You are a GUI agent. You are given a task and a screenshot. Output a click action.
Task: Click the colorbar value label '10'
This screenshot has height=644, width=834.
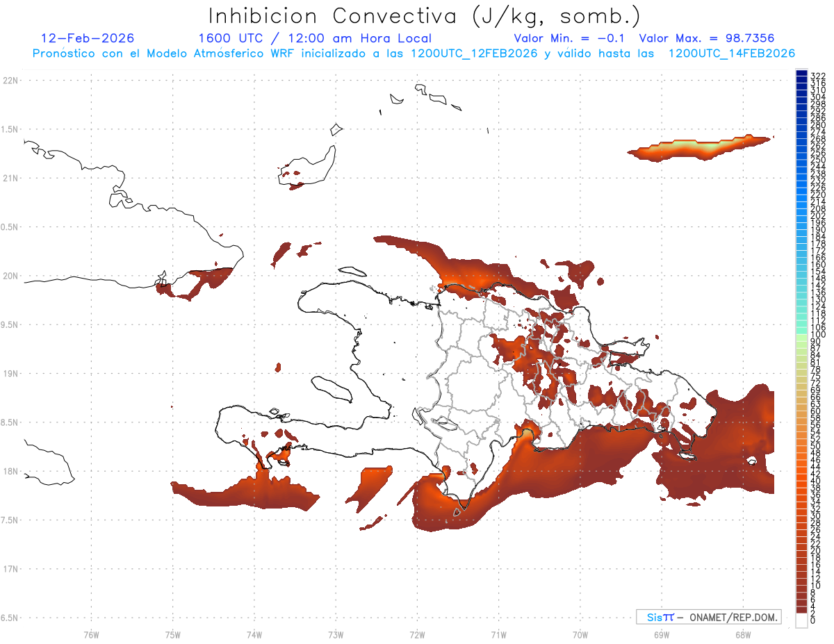coord(816,585)
